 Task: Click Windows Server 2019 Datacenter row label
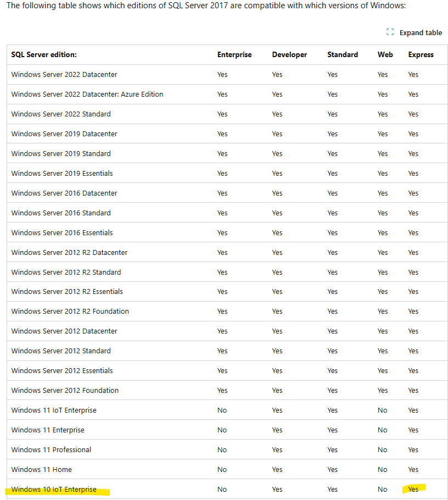(x=64, y=134)
